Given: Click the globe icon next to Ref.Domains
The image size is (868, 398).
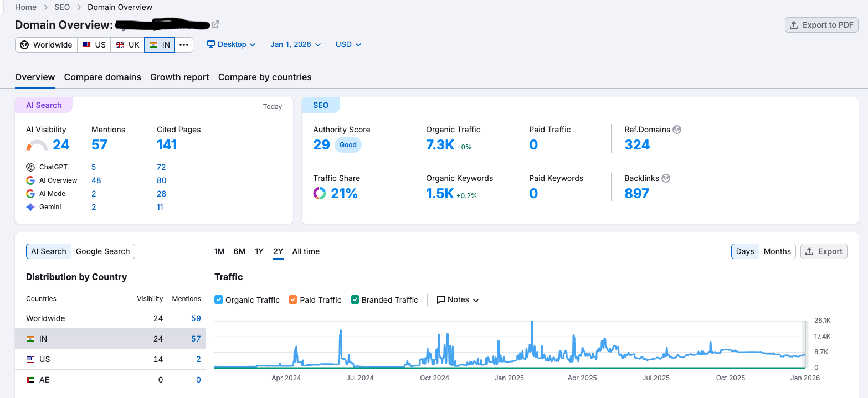Looking at the screenshot, I should (676, 130).
